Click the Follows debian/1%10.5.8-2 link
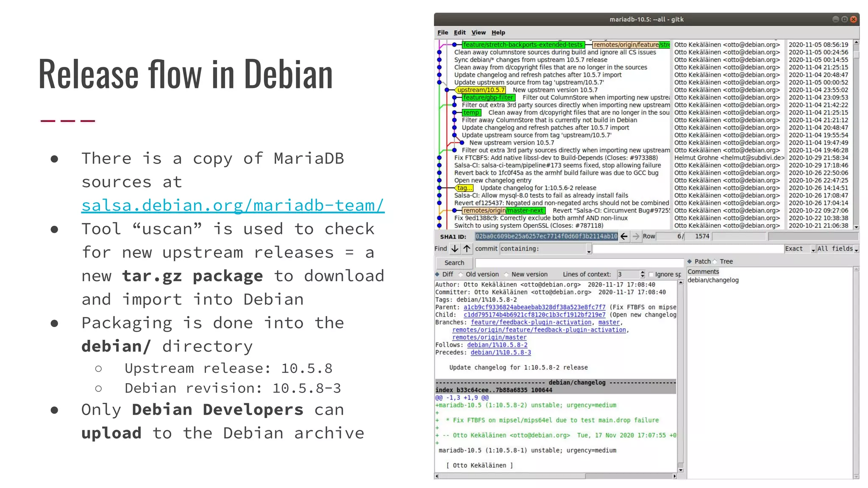Screen dimensions: 868x488 point(497,345)
